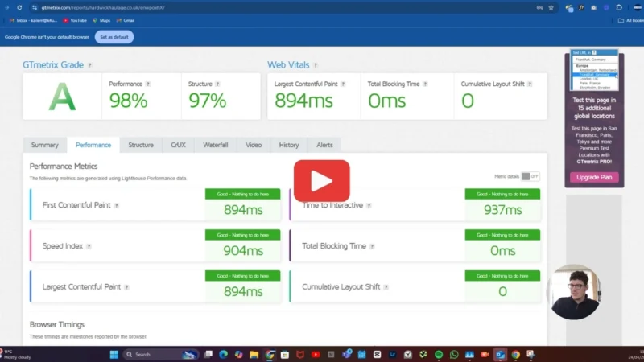The width and height of the screenshot is (644, 362).
Task: Open File Explorer from the taskbar
Action: tap(254, 354)
